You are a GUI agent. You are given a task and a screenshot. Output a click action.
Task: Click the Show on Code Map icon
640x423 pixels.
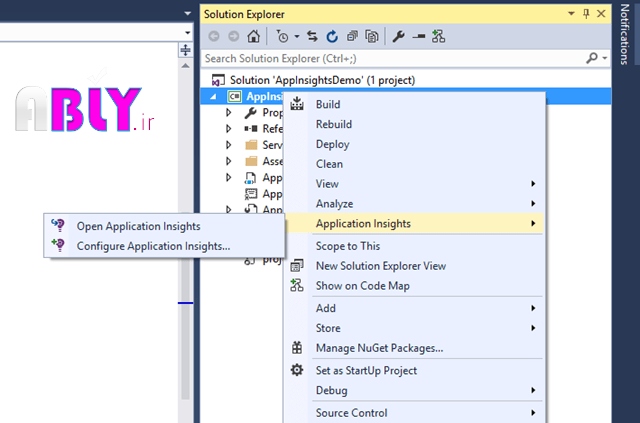pos(297,285)
